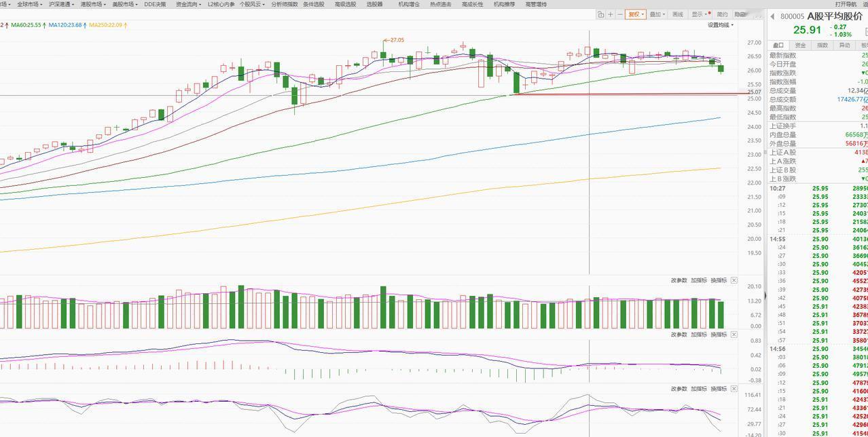The image size is (868, 437).
Task: Click 外盘总量 row label
Action: click(x=782, y=144)
